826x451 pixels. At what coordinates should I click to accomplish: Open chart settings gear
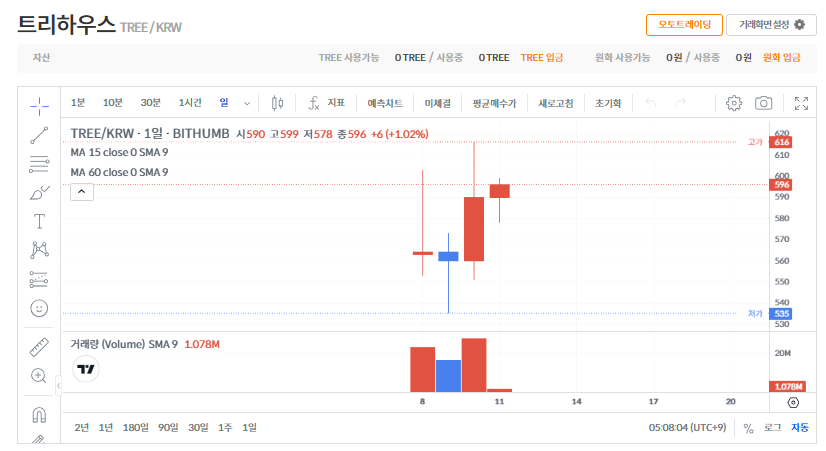(734, 103)
